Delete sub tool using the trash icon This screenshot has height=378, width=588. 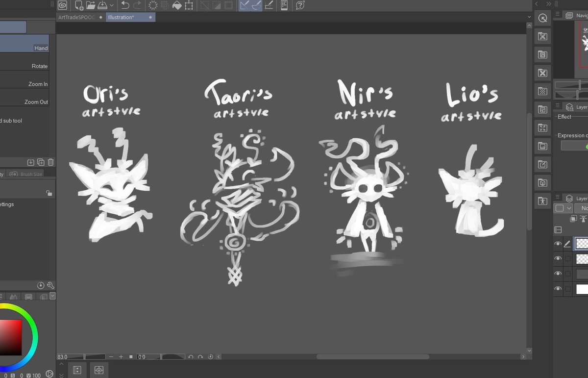point(50,162)
